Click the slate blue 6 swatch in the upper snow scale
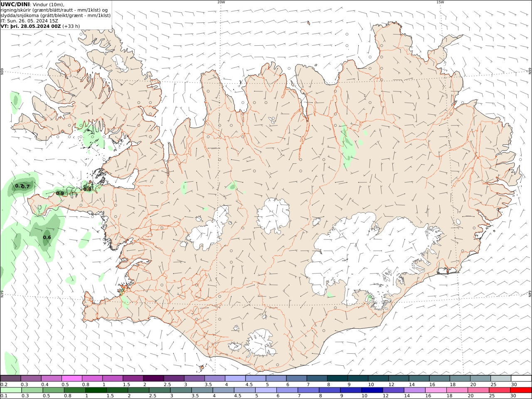 [296, 379]
